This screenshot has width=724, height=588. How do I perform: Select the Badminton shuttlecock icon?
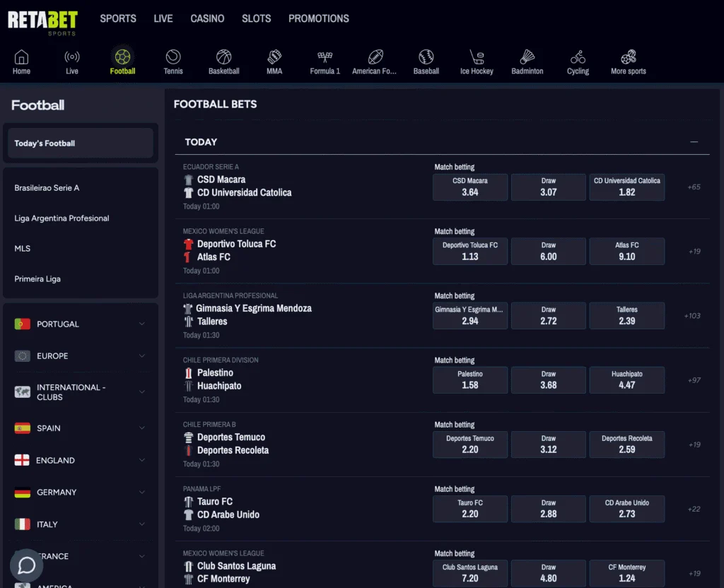pyautogui.click(x=527, y=57)
